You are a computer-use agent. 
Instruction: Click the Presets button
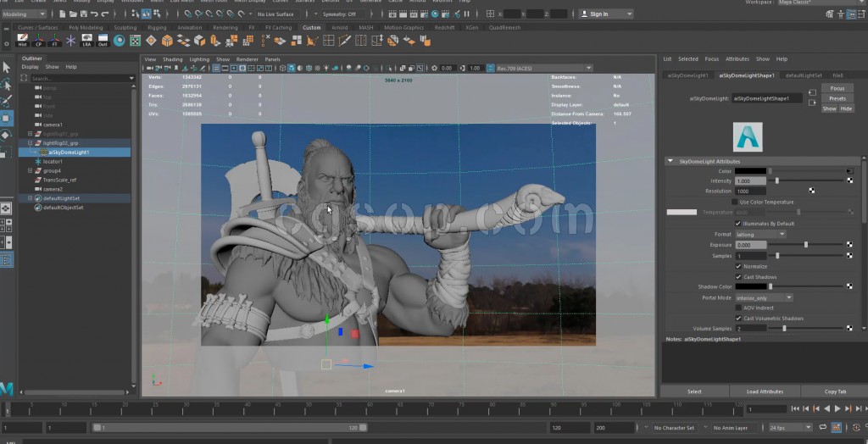tap(837, 98)
